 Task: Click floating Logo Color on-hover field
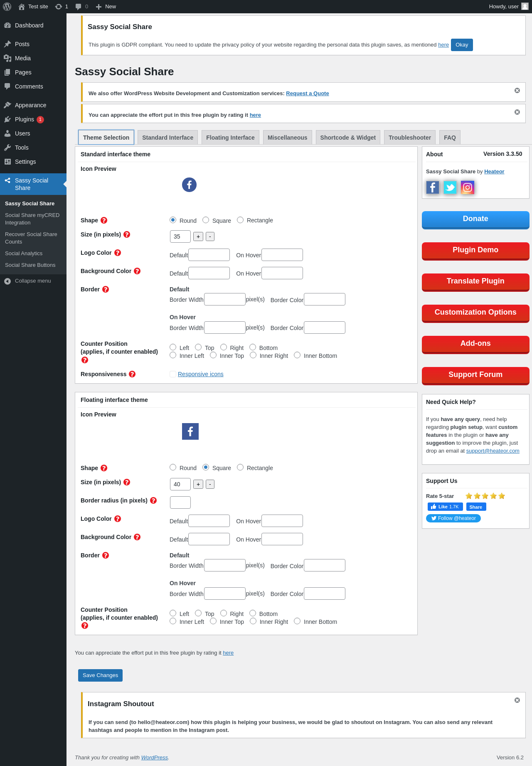tap(282, 521)
